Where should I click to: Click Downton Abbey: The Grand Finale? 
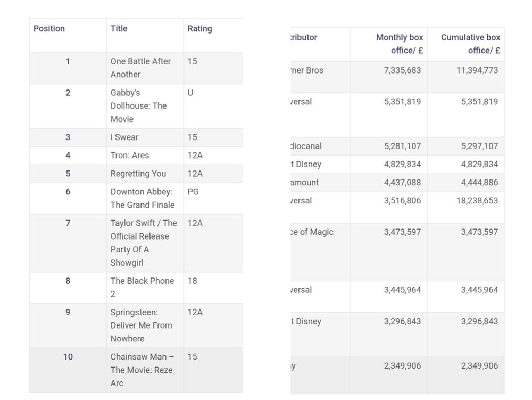pyautogui.click(x=142, y=198)
